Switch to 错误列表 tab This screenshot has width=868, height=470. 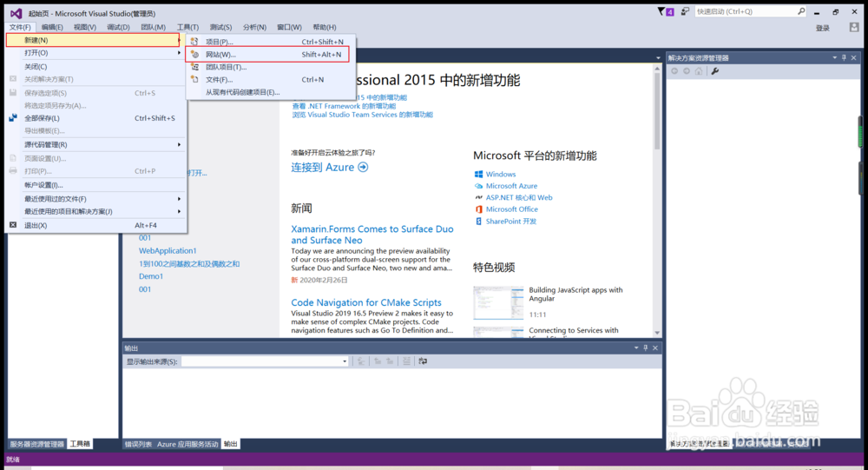138,444
